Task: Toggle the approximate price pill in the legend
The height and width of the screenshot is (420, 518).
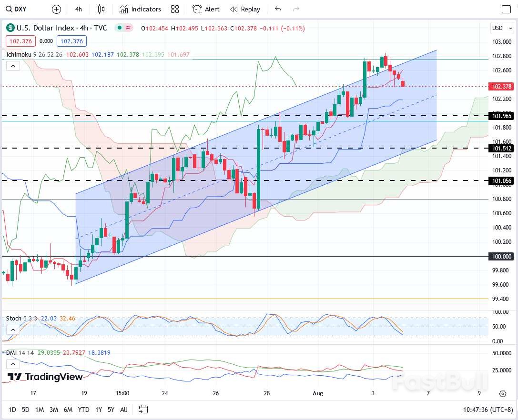Action: click(127, 28)
